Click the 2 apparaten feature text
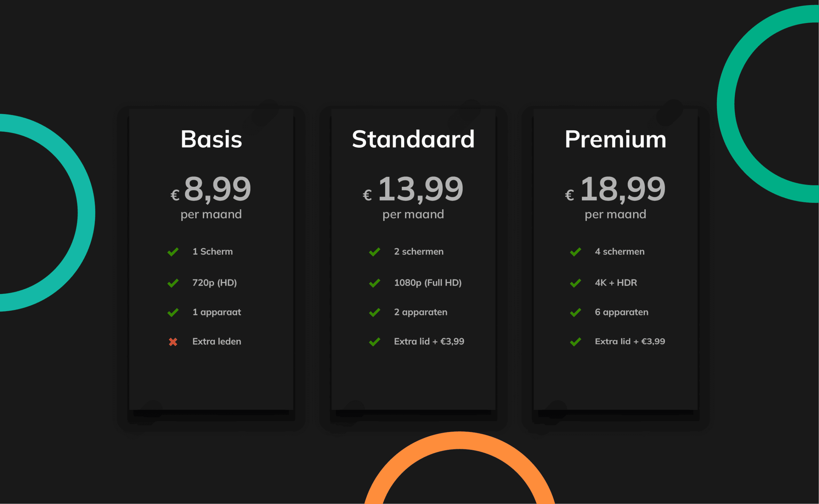 click(x=420, y=312)
